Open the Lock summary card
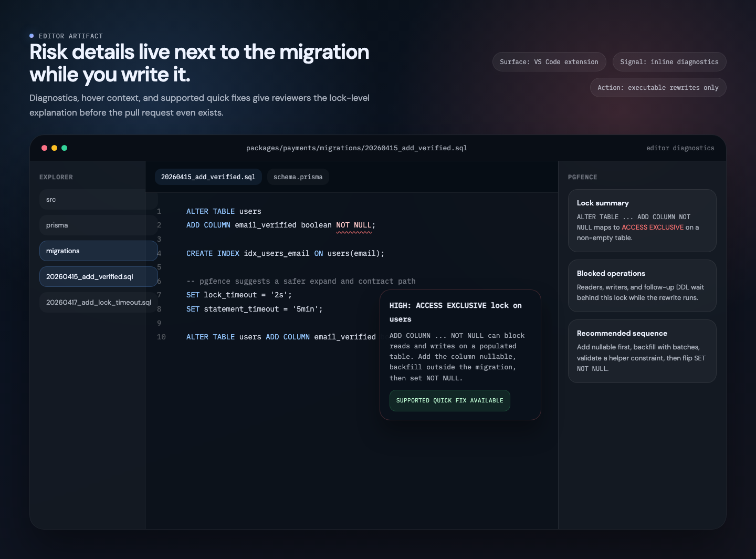This screenshot has width=756, height=559. [642, 221]
